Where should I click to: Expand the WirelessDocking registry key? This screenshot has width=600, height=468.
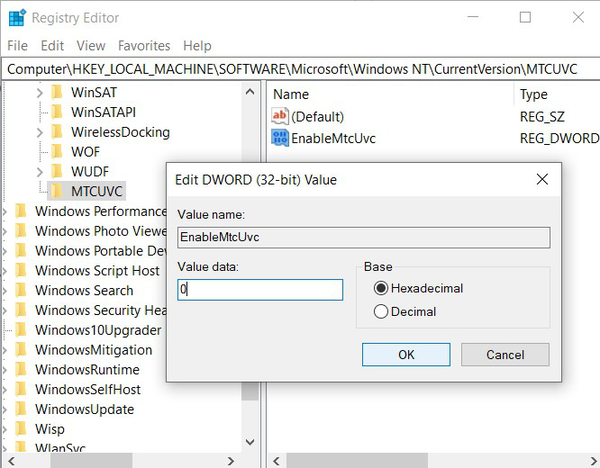[x=40, y=132]
